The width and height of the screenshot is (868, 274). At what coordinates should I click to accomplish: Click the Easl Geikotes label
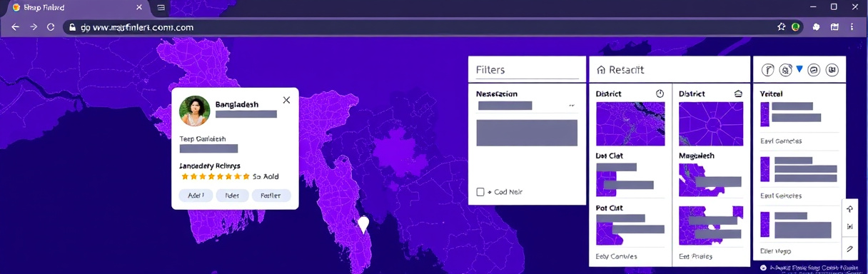pyautogui.click(x=781, y=196)
